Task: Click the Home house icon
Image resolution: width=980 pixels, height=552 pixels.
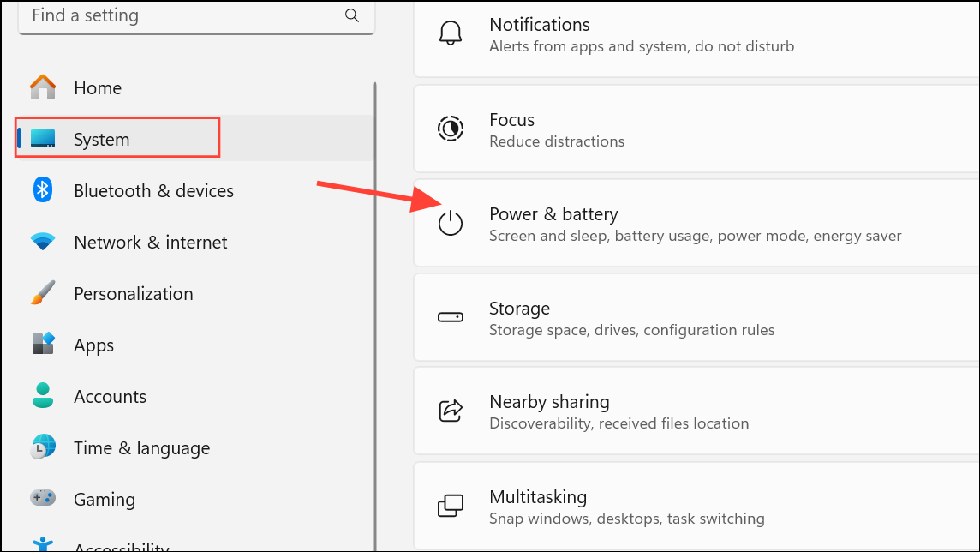Action: click(x=42, y=87)
